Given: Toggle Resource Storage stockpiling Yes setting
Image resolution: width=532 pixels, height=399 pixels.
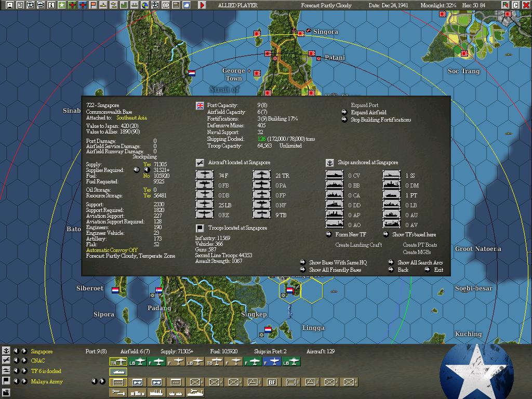Looking at the screenshot, I should click(x=147, y=195).
